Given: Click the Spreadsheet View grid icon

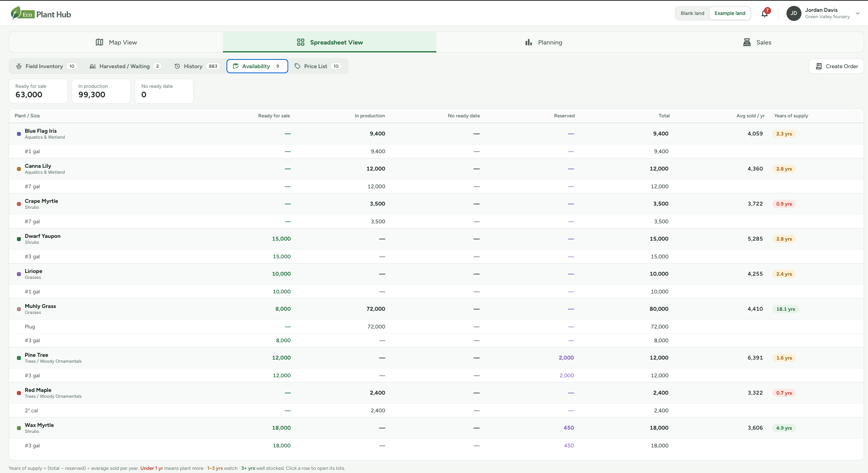Looking at the screenshot, I should point(300,42).
